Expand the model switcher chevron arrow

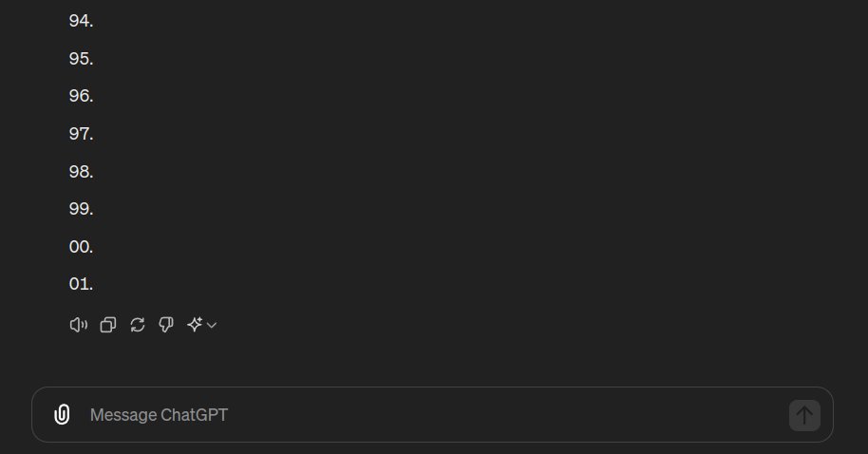pos(212,326)
